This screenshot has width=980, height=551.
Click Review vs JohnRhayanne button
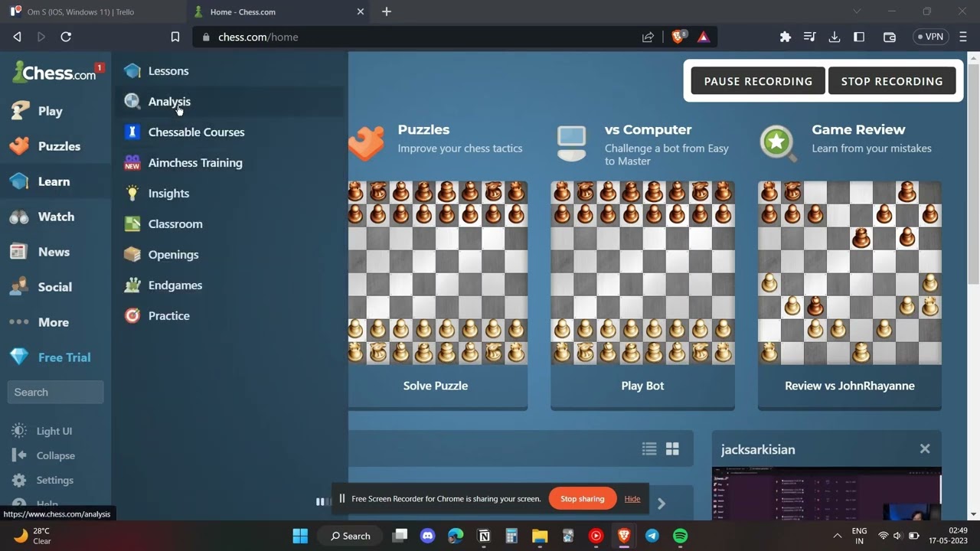click(x=850, y=386)
